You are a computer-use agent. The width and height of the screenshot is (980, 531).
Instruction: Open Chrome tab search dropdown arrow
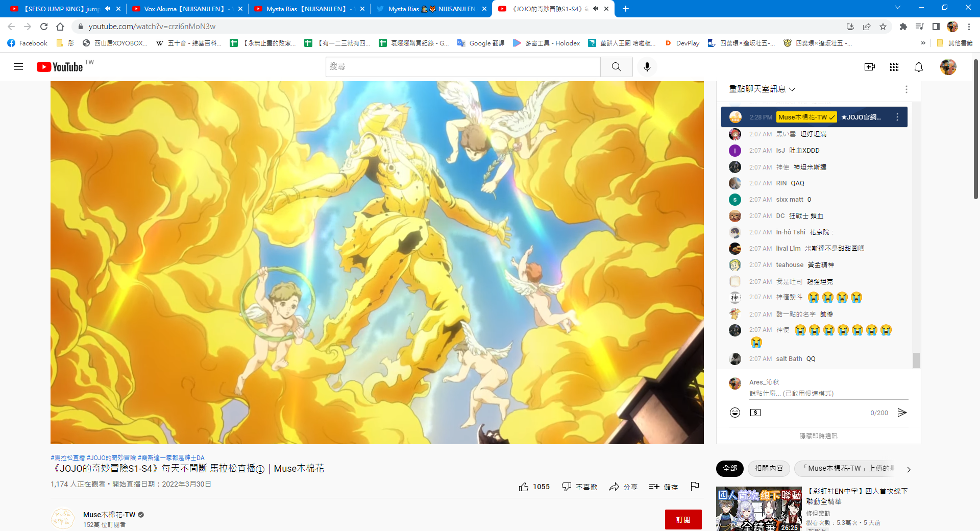pos(898,8)
